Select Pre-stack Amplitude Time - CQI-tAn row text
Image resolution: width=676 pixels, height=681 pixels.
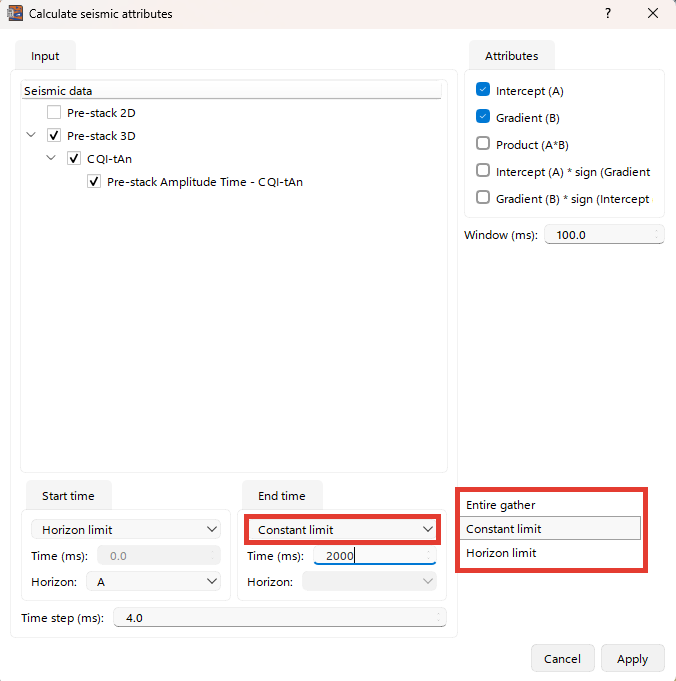[x=205, y=182]
